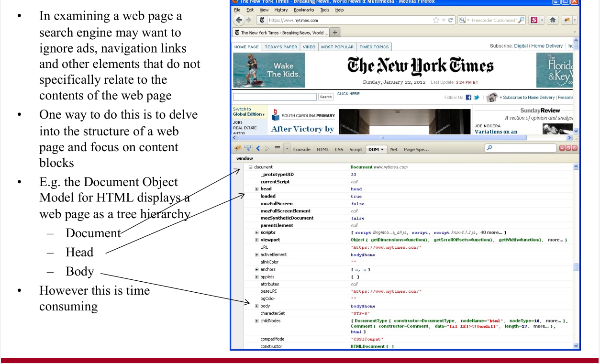This screenshot has height=364, width=600.
Task: Open the New York Times Facebook icon
Action: click(468, 97)
